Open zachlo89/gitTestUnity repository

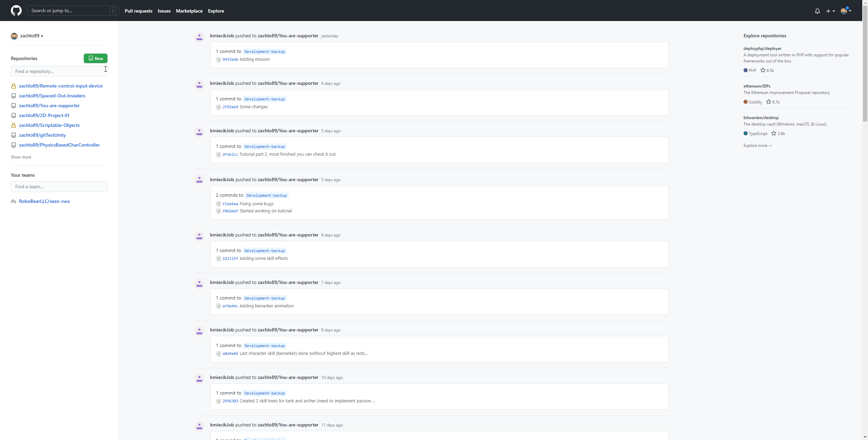42,135
